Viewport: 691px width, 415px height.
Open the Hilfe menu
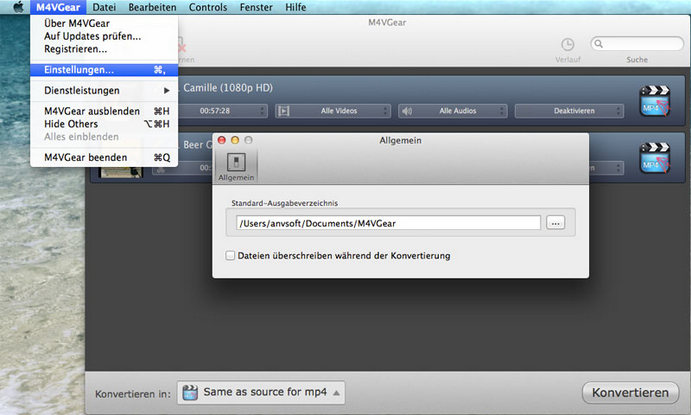(x=295, y=7)
